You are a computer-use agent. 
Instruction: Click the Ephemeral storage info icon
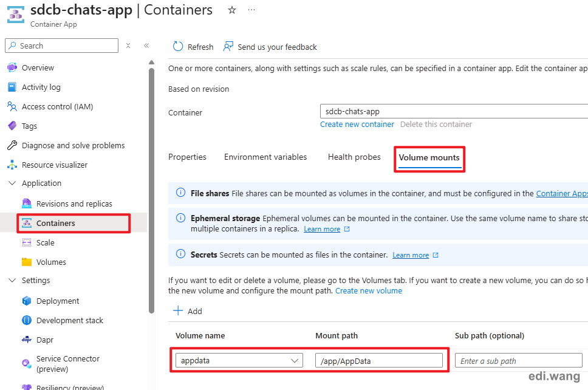(x=180, y=218)
